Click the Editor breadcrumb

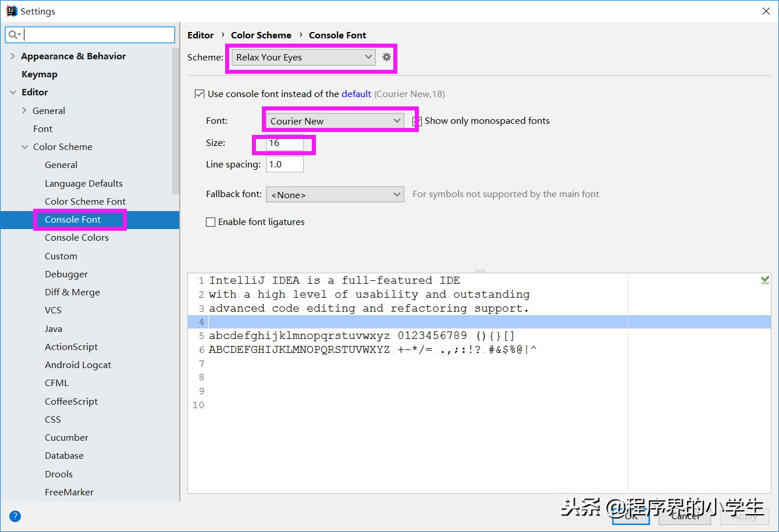pyautogui.click(x=201, y=35)
